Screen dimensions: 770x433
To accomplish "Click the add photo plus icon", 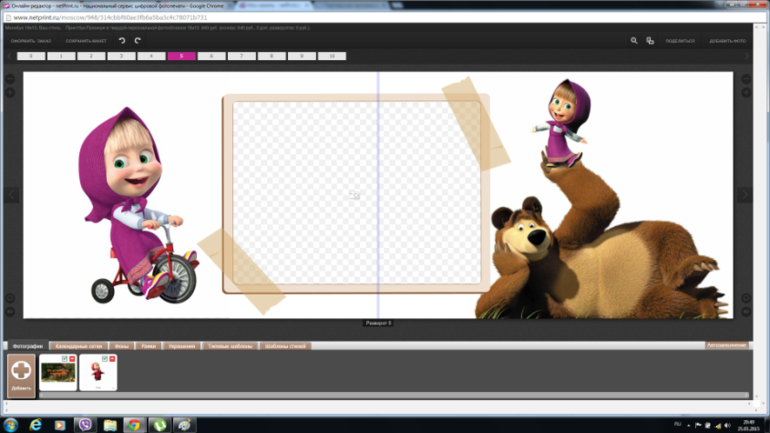I will point(21,371).
